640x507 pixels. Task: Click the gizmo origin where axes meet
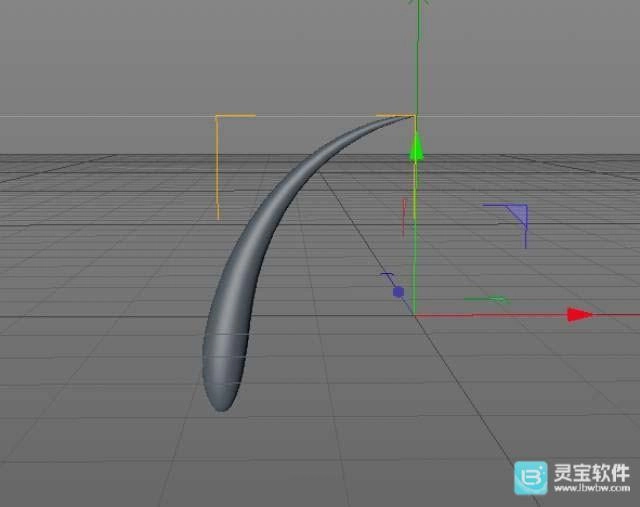[416, 315]
